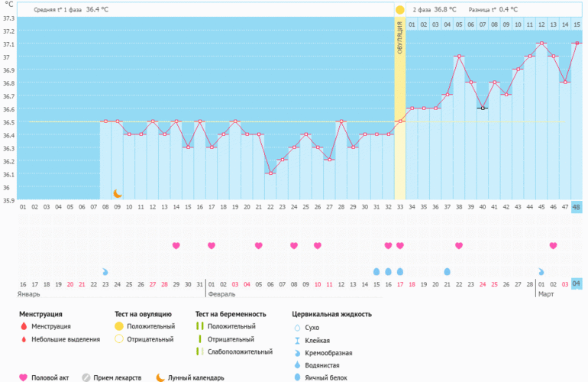588x382 pixels.
Task: Select the yellow positive ovulation test circle in legend
Action: (x=118, y=326)
